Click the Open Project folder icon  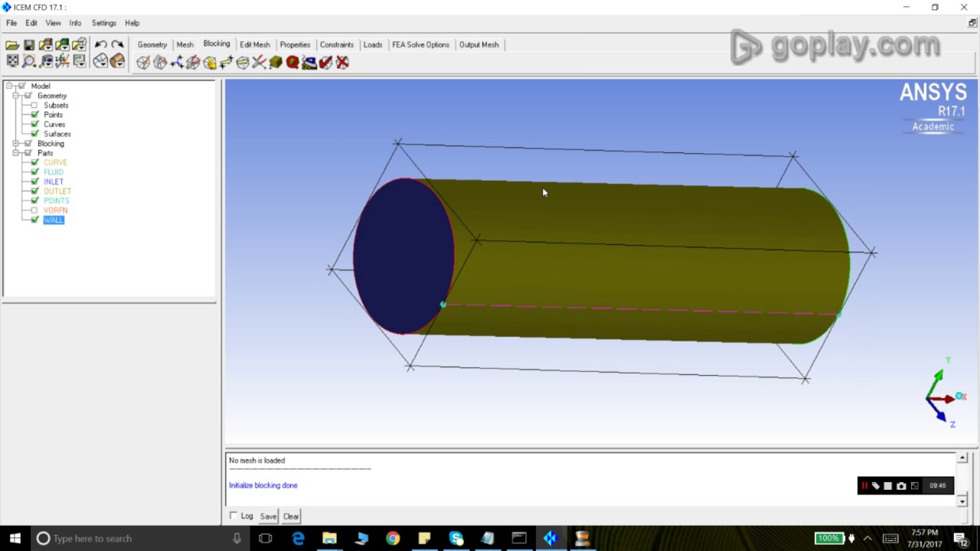click(12, 45)
